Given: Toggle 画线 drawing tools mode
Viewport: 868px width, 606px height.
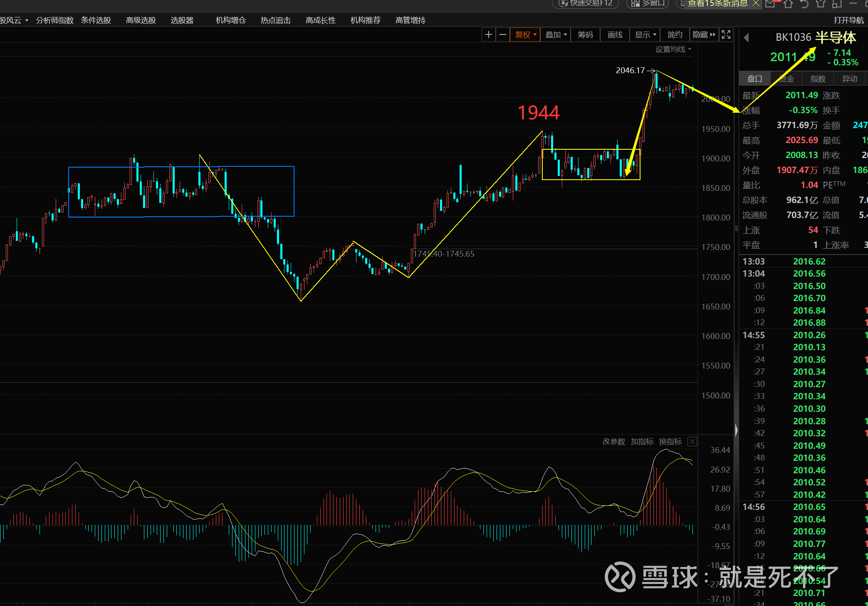Looking at the screenshot, I should tap(615, 35).
